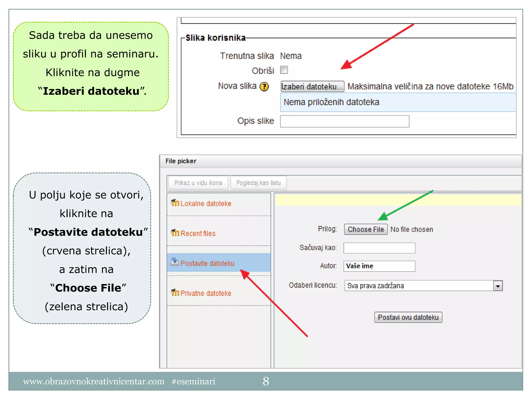Click the Privatne datoteke repository icon
The width and height of the screenshot is (532, 399).
175,292
